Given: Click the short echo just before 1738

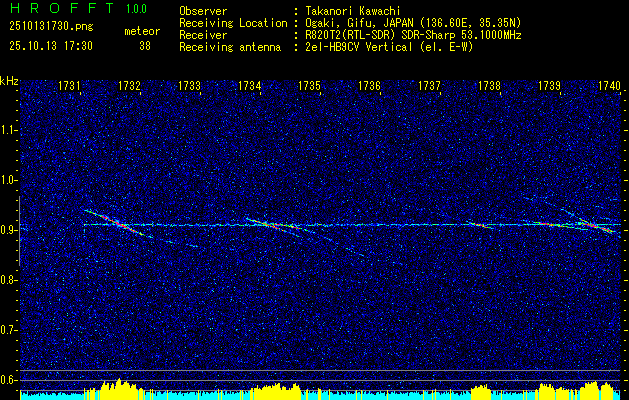Looking at the screenshot, I should [479, 225].
